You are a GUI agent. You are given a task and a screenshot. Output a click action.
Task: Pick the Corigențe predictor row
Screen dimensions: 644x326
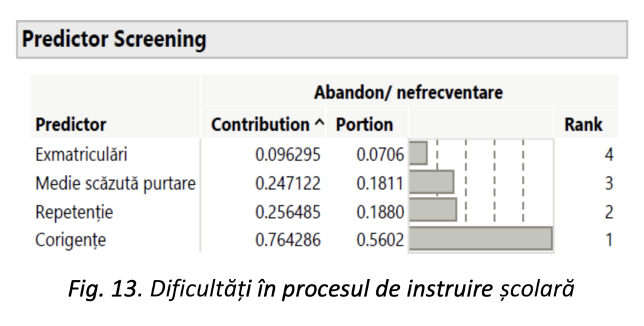[x=70, y=240]
